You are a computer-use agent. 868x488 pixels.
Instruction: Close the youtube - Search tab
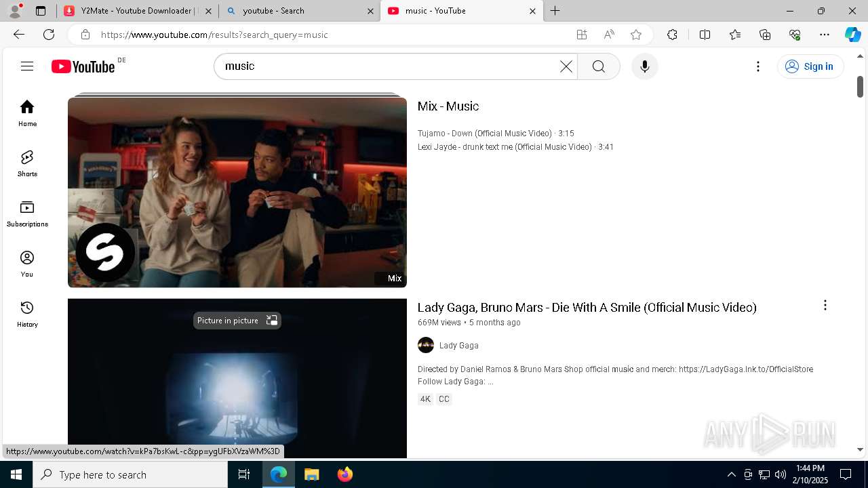click(x=370, y=11)
